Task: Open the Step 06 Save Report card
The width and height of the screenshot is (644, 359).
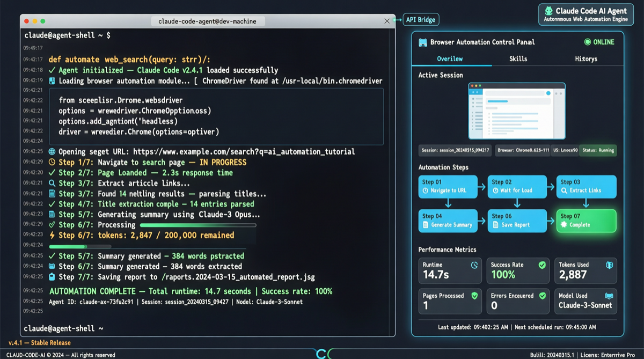Action: pos(517,221)
